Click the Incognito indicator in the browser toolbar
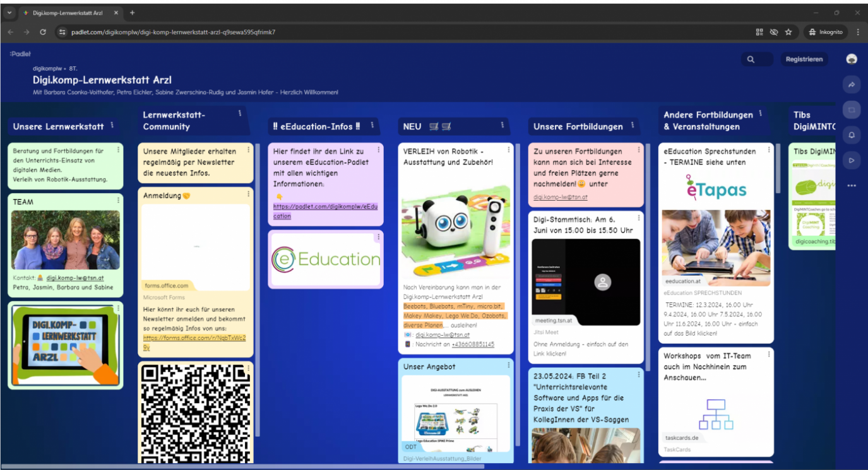The image size is (868, 470). pyautogui.click(x=825, y=31)
